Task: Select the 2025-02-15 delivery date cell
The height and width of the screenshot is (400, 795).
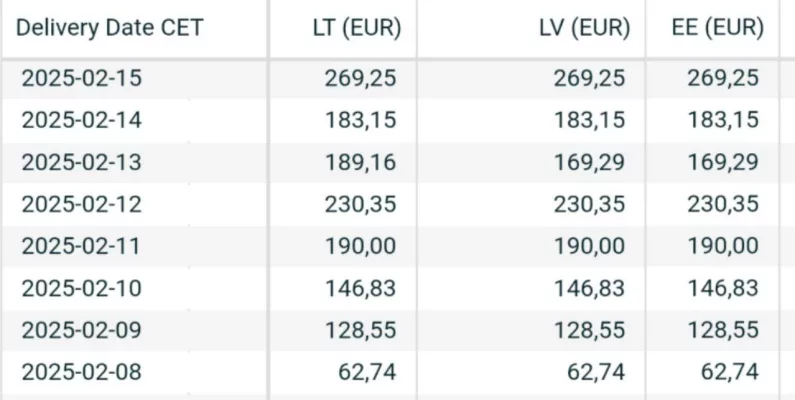Action: click(x=81, y=79)
